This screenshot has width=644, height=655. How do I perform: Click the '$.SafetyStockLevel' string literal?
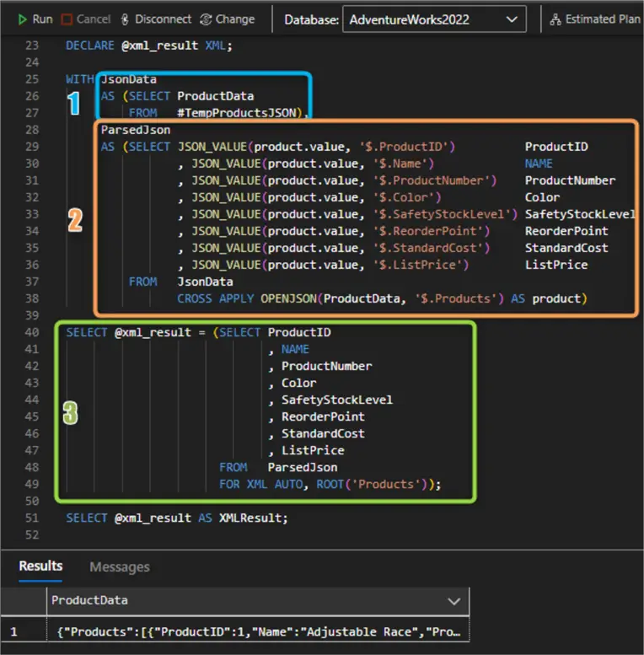pos(442,214)
